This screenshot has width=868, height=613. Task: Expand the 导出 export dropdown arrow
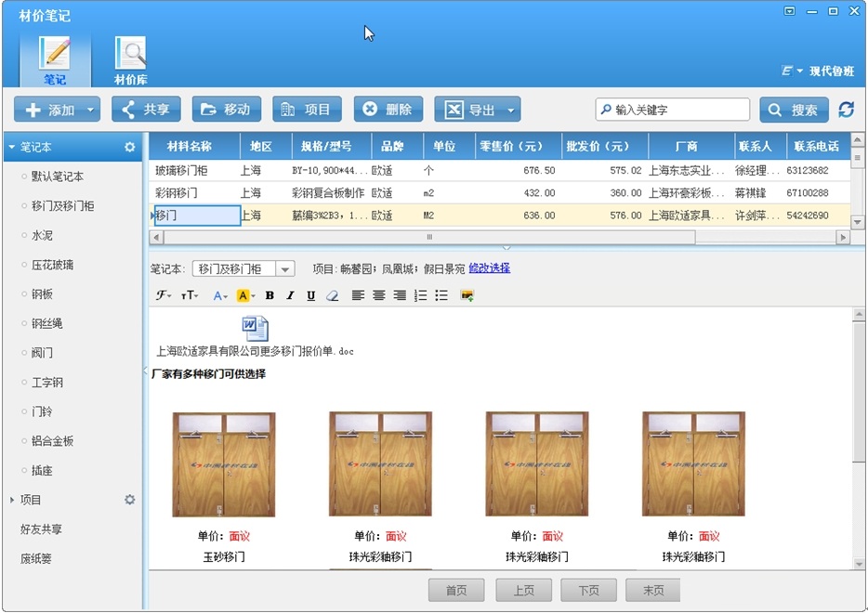click(511, 110)
